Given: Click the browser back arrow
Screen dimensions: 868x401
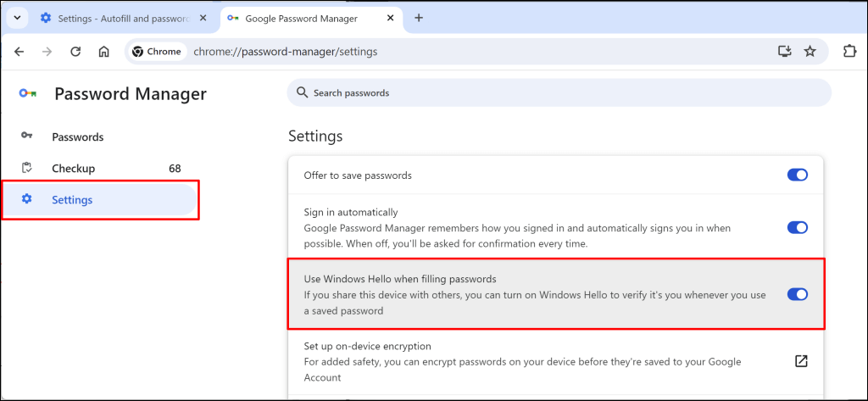Looking at the screenshot, I should [19, 51].
